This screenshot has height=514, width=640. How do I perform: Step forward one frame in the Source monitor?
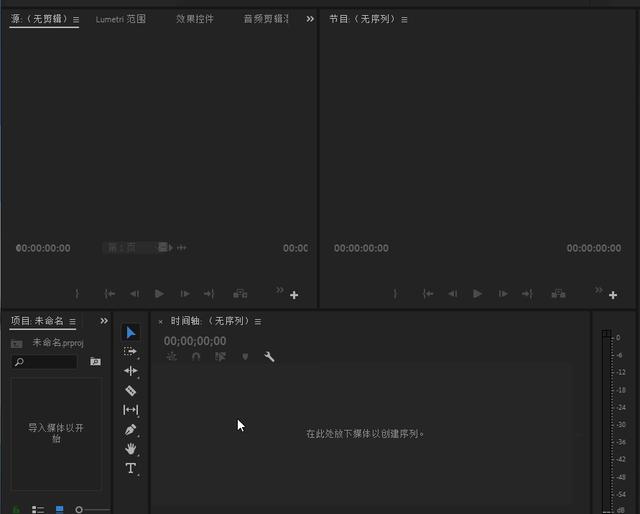pyautogui.click(x=184, y=294)
